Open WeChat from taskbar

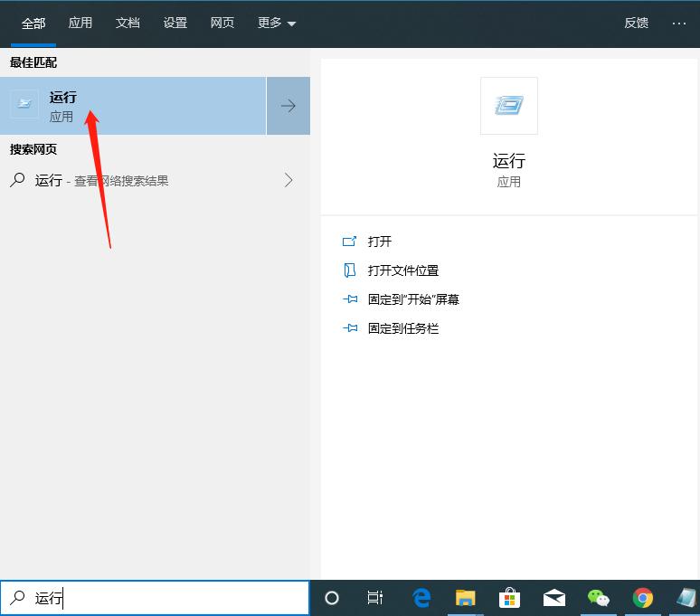click(x=598, y=598)
